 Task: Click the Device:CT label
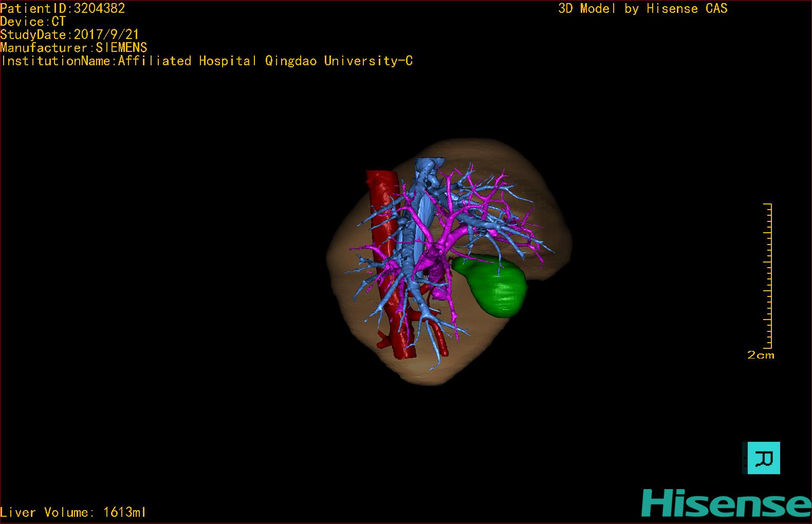(33, 22)
